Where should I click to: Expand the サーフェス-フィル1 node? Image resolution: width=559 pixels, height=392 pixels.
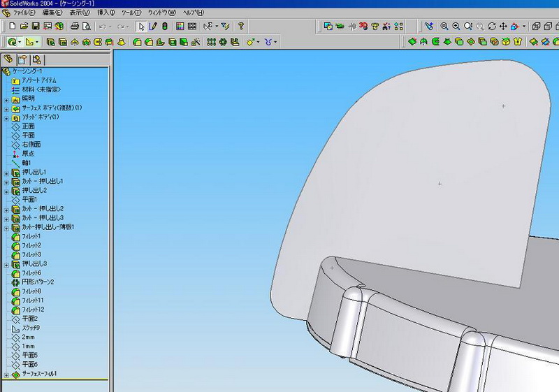pyautogui.click(x=6, y=375)
